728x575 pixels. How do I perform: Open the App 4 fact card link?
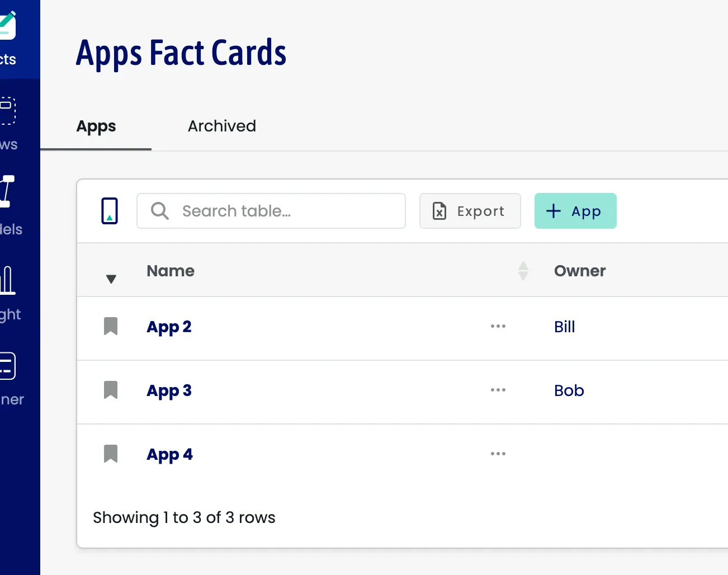pos(169,454)
